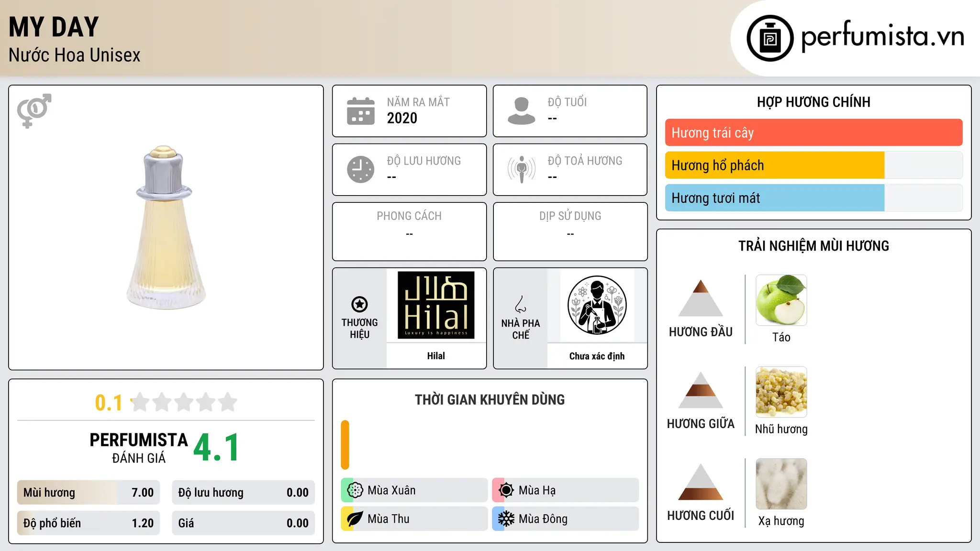
Task: Click the green 4.1 Perfumista score
Action: (x=216, y=447)
